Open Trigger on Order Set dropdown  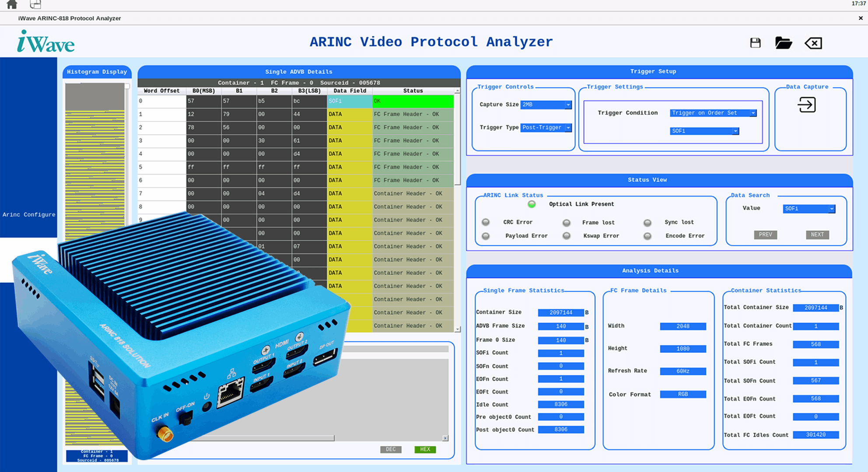coord(713,113)
